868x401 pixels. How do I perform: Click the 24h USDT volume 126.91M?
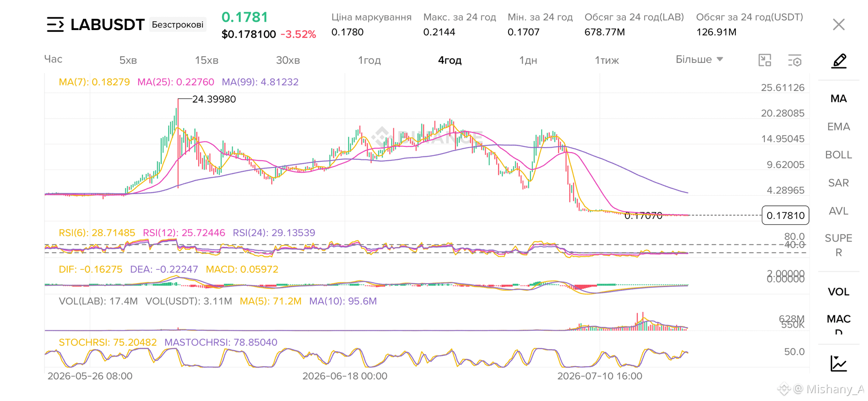(716, 32)
